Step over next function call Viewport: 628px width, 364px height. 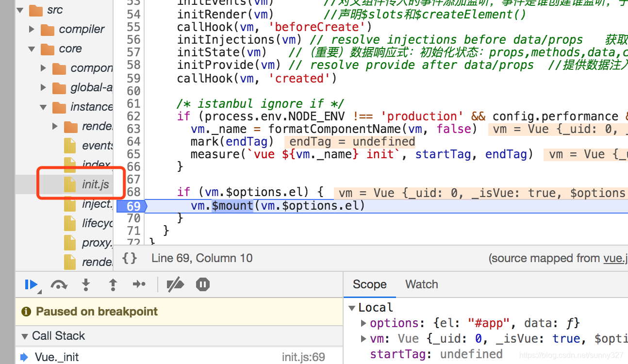[x=59, y=284]
